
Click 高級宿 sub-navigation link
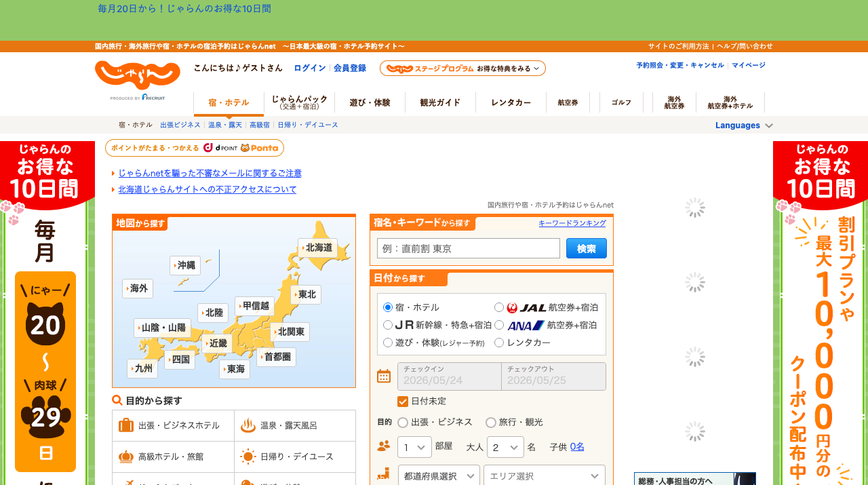point(260,125)
